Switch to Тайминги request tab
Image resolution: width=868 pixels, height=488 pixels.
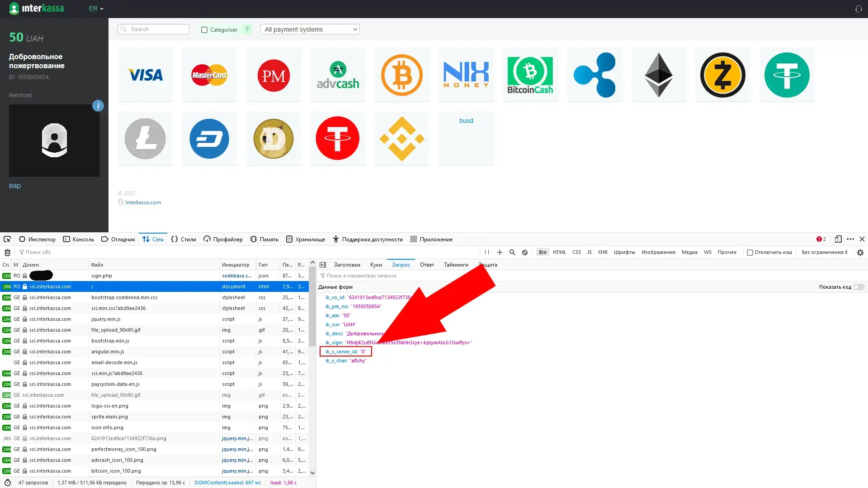[x=456, y=265]
